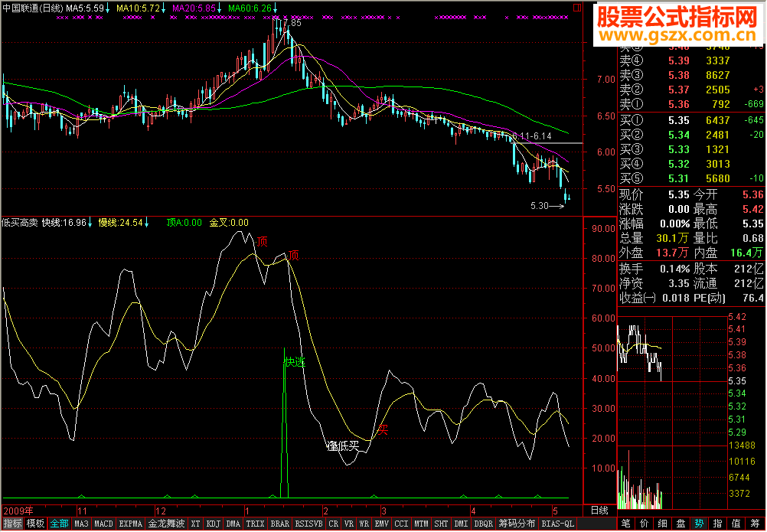Select the 买⑤ 5.31 order row
This screenshot has width=767, height=532.
(x=690, y=178)
